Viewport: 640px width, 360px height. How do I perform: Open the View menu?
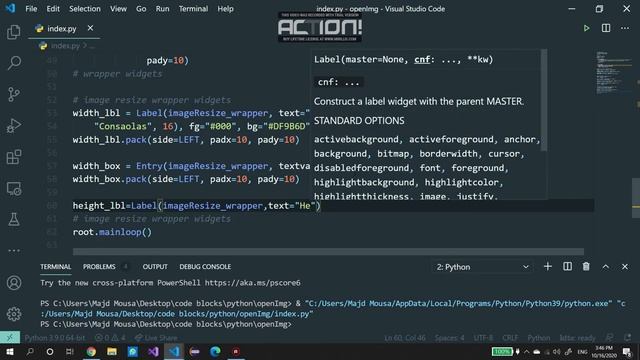118,9
